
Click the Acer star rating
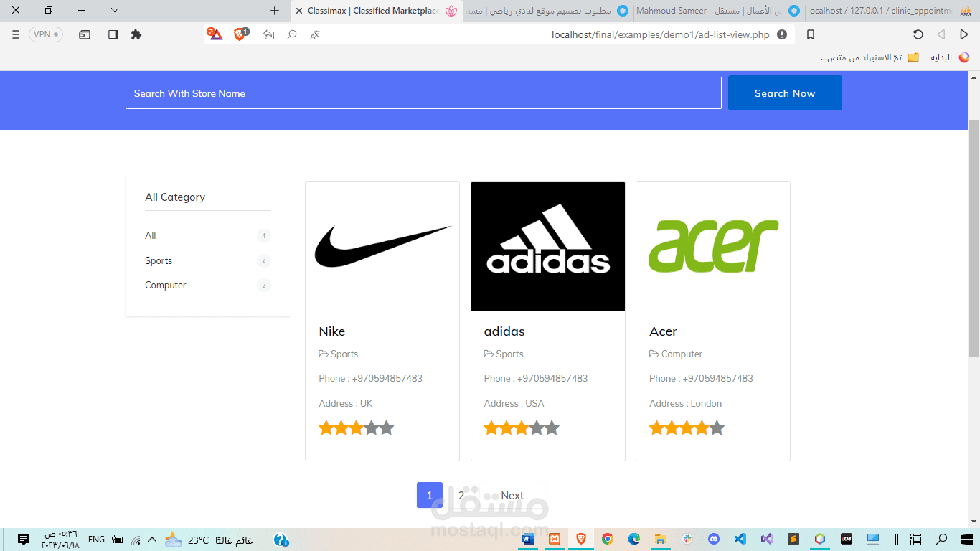tap(687, 428)
